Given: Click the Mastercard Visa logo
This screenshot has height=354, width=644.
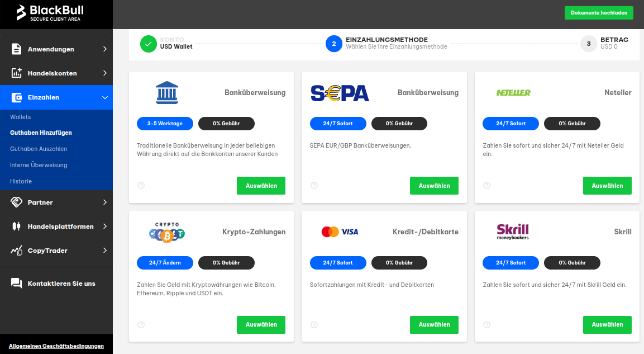Looking at the screenshot, I should coord(340,232).
